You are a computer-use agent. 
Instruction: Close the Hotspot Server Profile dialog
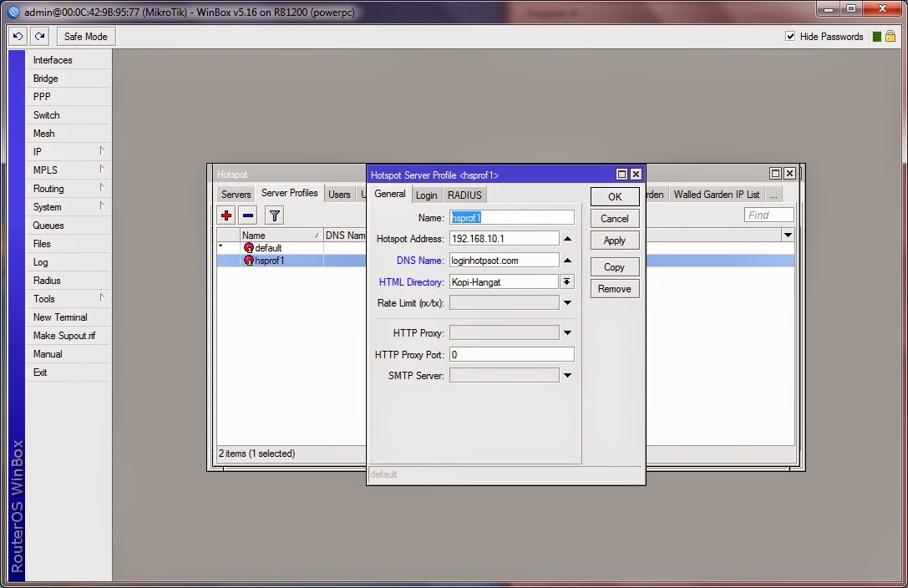pos(636,175)
